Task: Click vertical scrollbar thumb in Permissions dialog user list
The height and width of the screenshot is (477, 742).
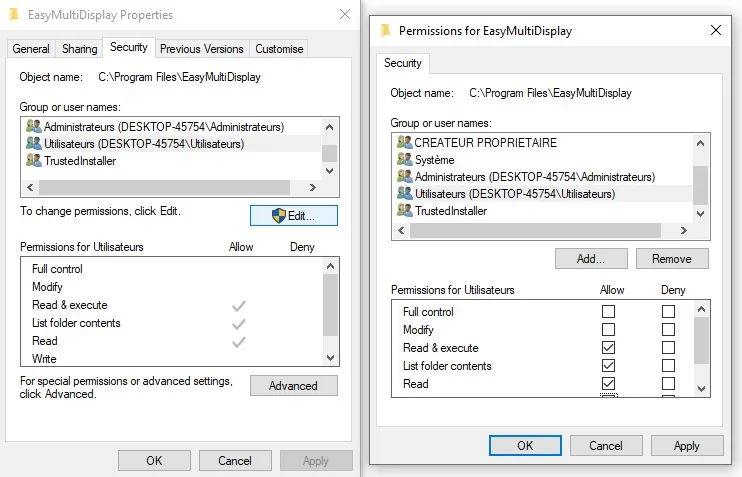Action: 701,185
